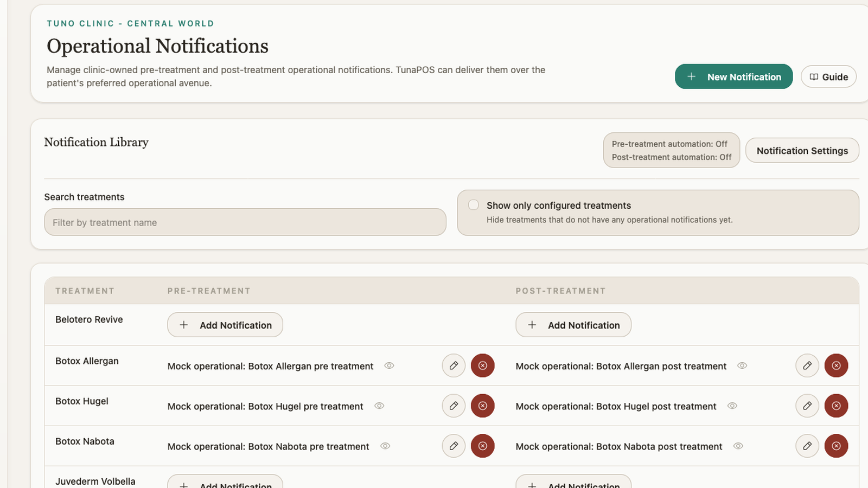This screenshot has height=488, width=868.
Task: Edit Botox Nabota post treatment notification
Action: (807, 446)
